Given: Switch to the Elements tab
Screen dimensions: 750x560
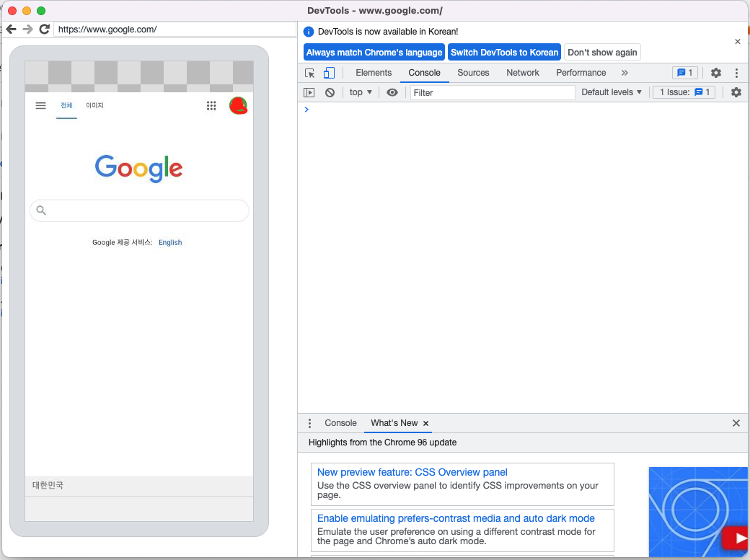Looking at the screenshot, I should [x=374, y=73].
